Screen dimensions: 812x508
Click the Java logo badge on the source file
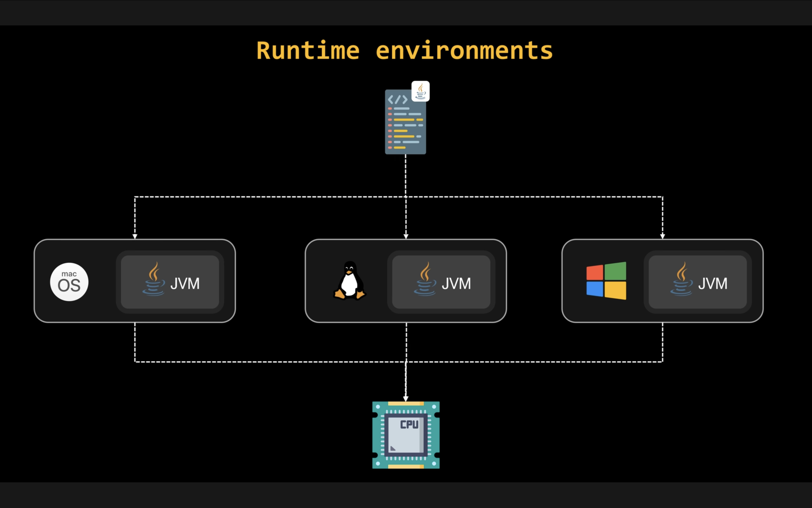point(420,91)
